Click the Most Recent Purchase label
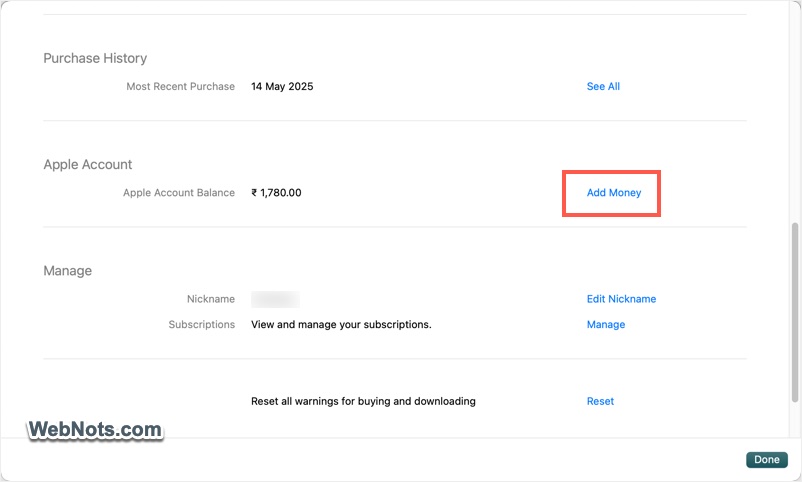 click(181, 86)
